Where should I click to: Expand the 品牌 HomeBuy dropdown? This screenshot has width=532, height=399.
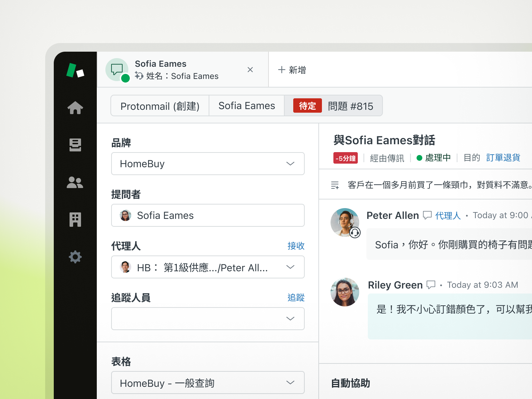(208, 164)
